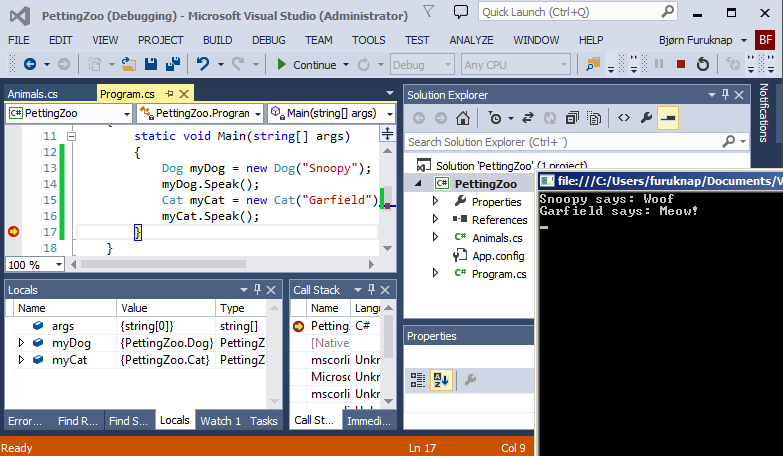Click the Categorized view icon in Properties panel
This screenshot has width=783, height=456.
(x=417, y=380)
